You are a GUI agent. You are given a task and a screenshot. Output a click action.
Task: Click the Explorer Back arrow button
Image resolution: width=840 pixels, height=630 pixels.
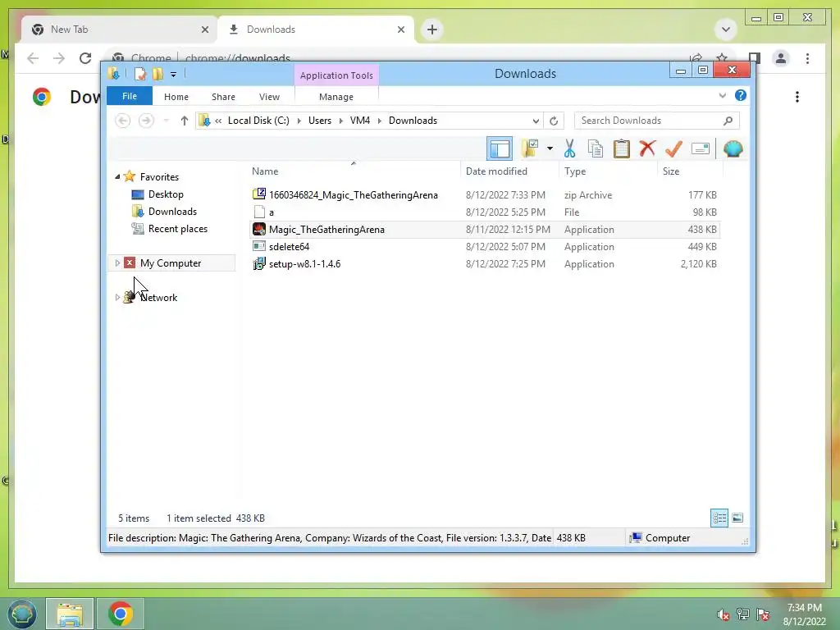click(123, 121)
